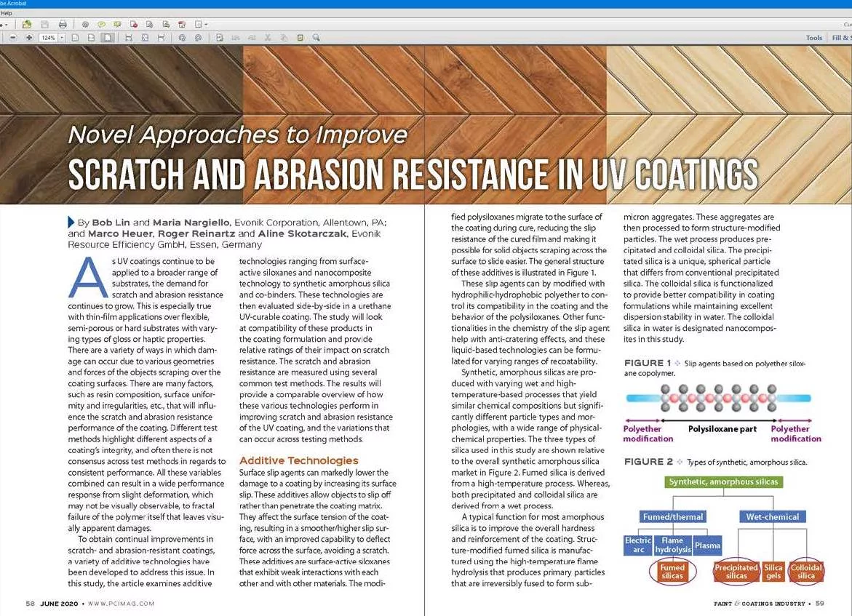
Task: Click the Open file folder icon
Action: (27, 24)
